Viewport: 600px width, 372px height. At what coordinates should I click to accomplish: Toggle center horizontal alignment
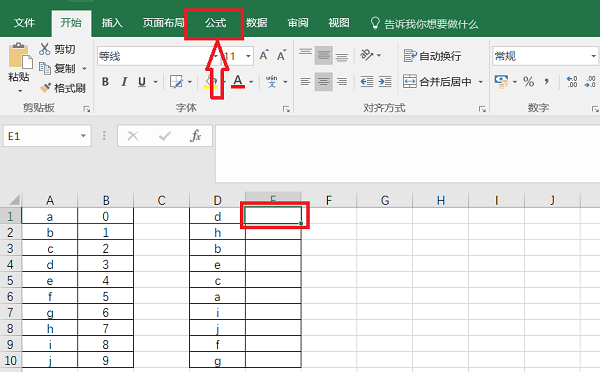pyautogui.click(x=324, y=82)
